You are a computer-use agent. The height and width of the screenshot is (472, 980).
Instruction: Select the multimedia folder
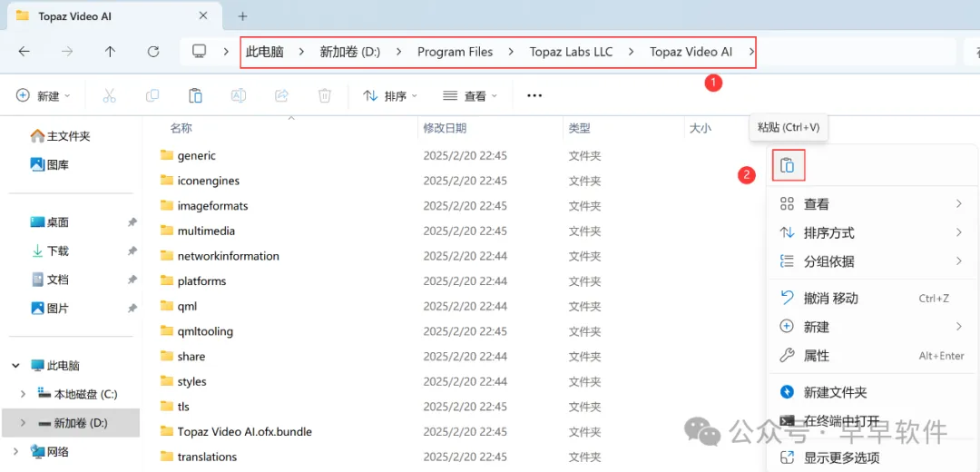pos(206,231)
